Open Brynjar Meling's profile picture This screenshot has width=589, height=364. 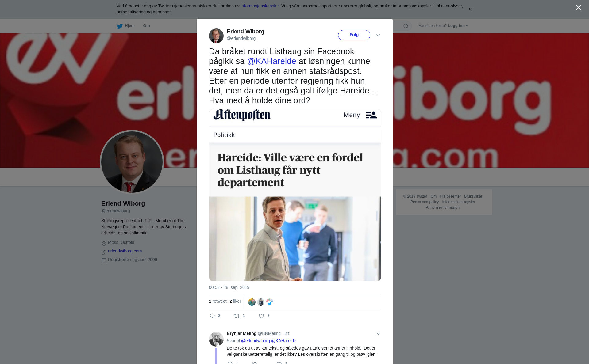(x=216, y=339)
